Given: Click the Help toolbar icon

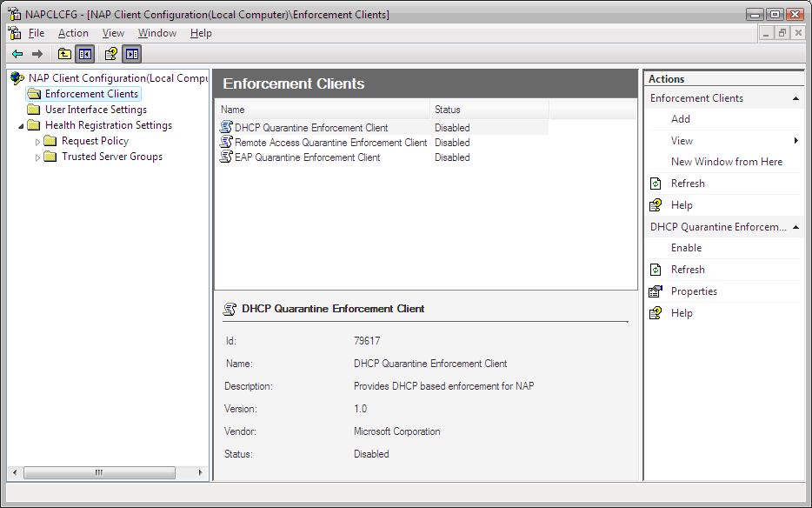Looking at the screenshot, I should tap(110, 54).
